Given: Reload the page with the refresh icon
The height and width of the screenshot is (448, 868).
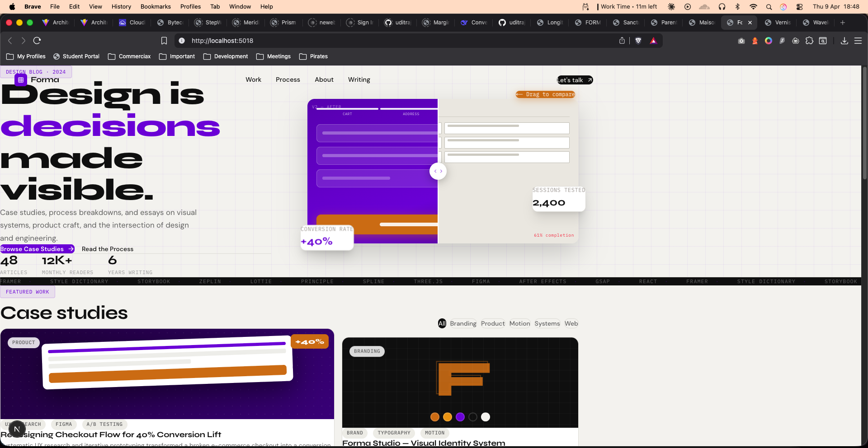Looking at the screenshot, I should pos(37,41).
